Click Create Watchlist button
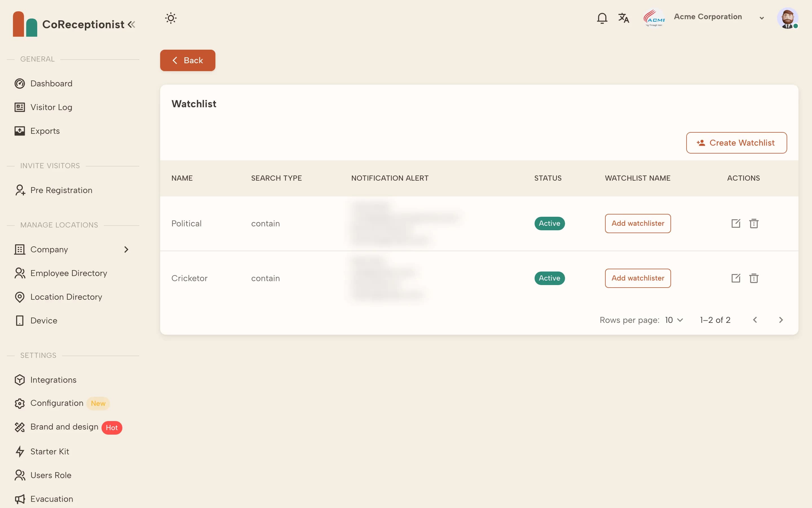 tap(736, 143)
